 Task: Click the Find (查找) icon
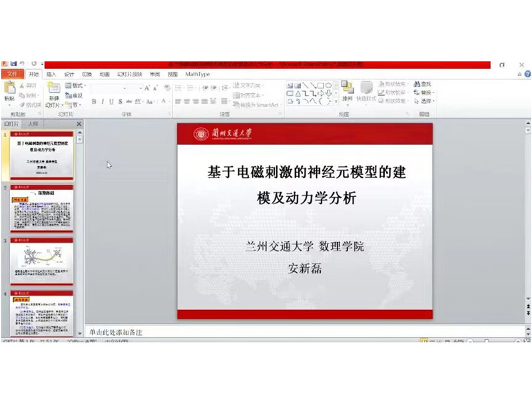click(x=422, y=84)
